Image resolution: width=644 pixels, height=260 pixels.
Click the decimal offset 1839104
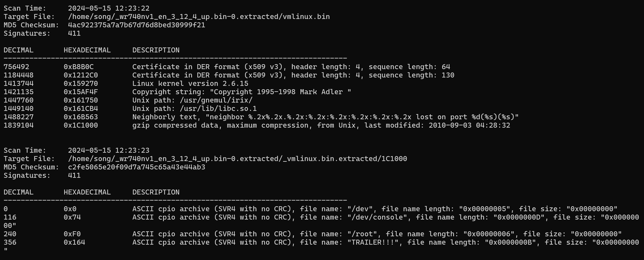point(19,125)
